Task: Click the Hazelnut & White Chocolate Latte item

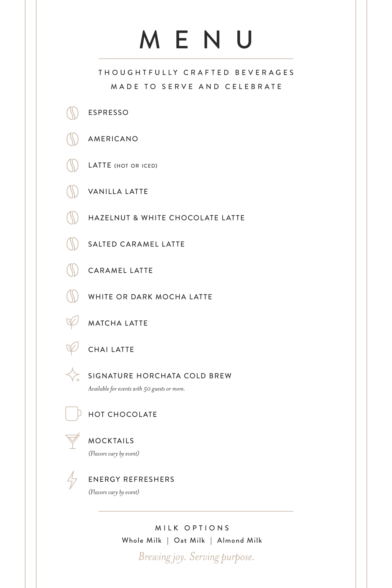Action: tap(166, 218)
